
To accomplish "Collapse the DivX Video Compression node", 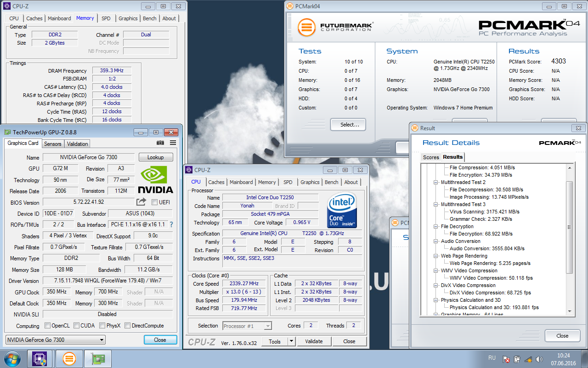I will tap(436, 286).
